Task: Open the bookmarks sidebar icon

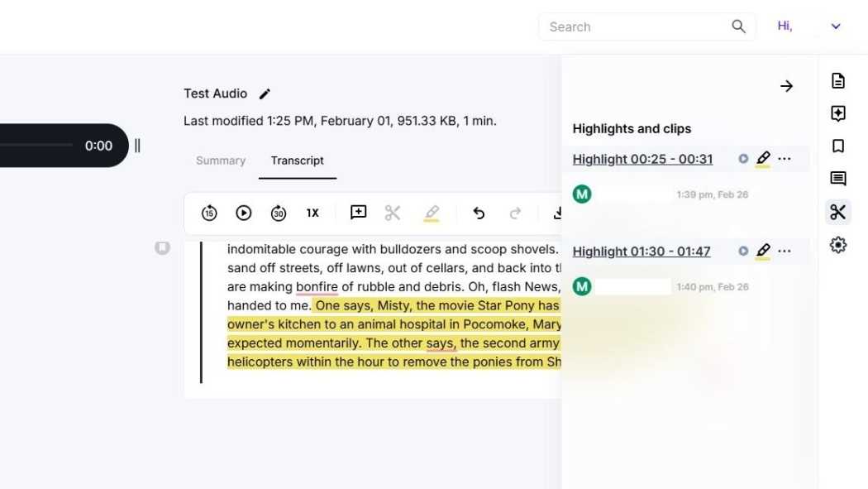Action: [x=838, y=146]
